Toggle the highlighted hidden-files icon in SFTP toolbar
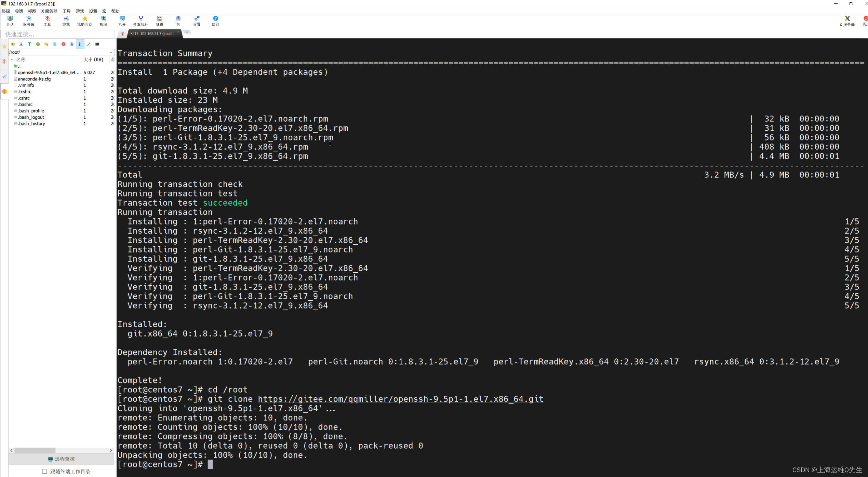 (x=80, y=44)
